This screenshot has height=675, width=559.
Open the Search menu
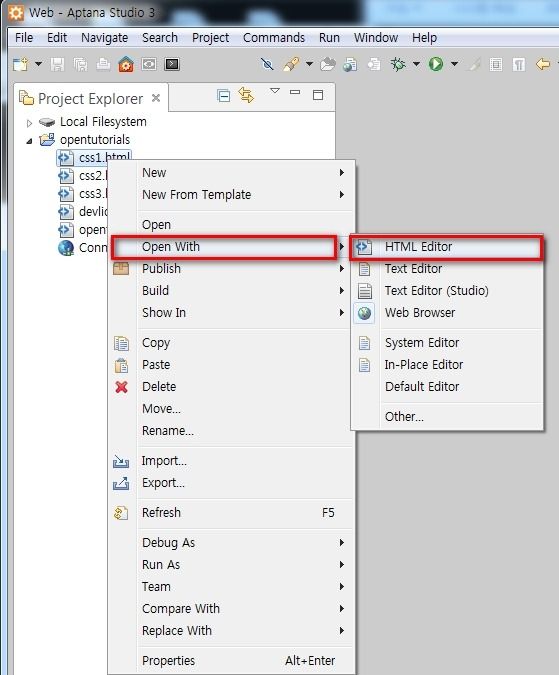click(160, 38)
